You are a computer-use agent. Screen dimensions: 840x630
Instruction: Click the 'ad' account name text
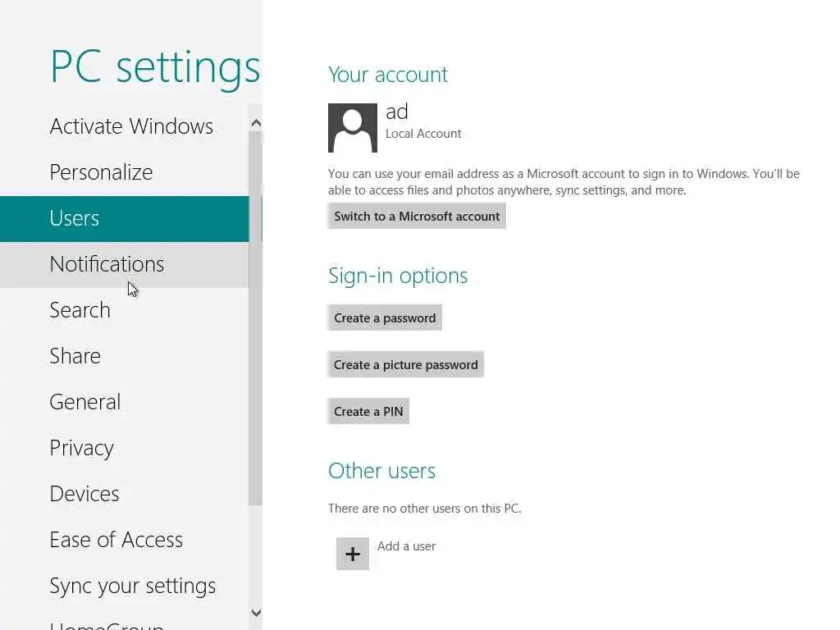click(x=397, y=112)
